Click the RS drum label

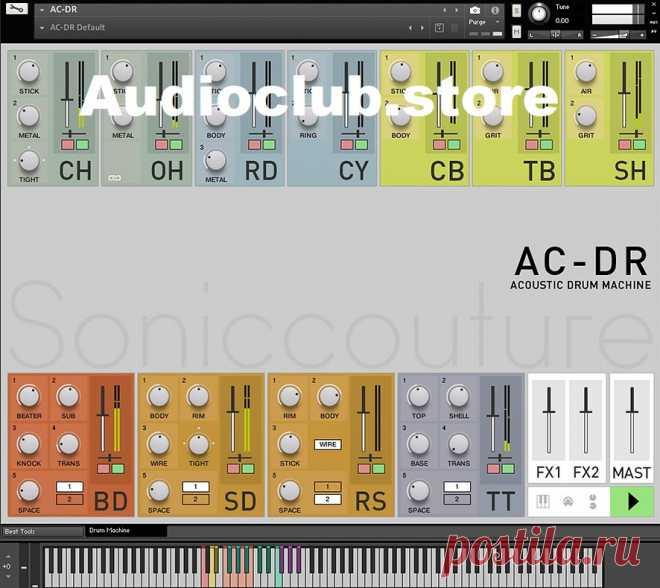pyautogui.click(x=370, y=501)
